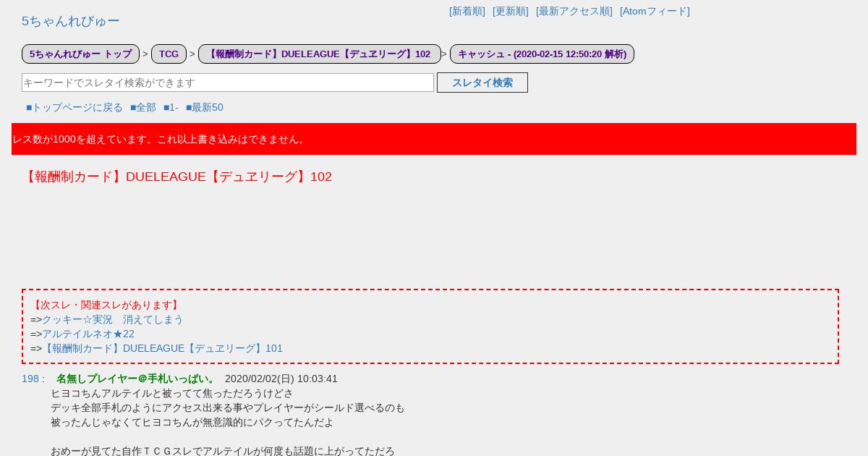Click post line デッキ全部手札のようにアクセス出来る事
868x456 pixels.
[228, 408]
